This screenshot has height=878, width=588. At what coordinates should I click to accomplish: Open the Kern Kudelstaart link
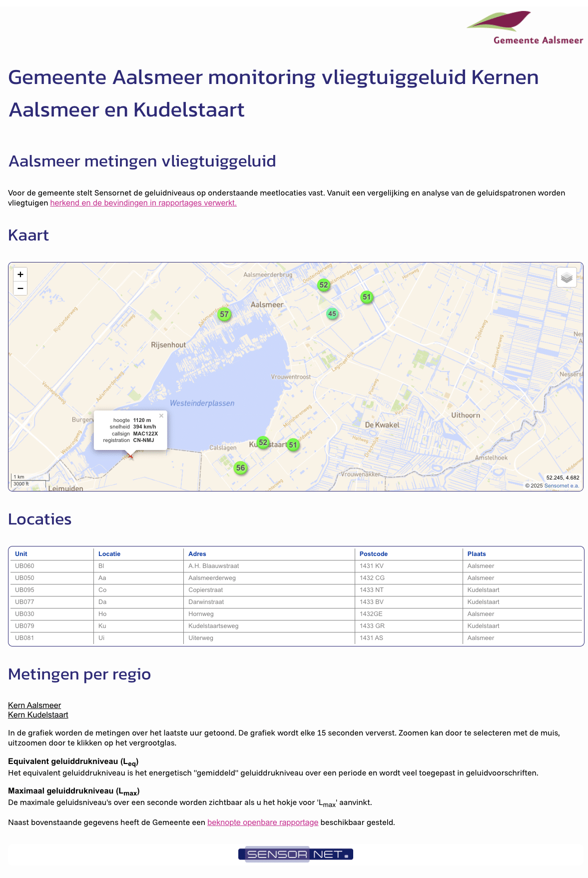tap(38, 715)
